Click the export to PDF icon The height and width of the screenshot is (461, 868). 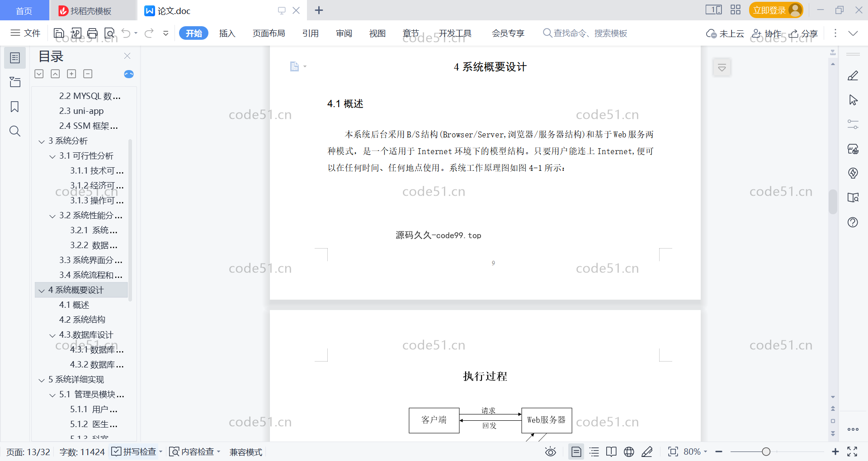click(76, 33)
